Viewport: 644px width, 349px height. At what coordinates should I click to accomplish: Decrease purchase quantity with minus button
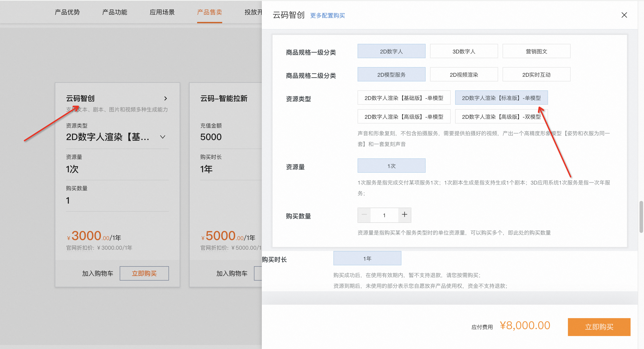pos(364,215)
